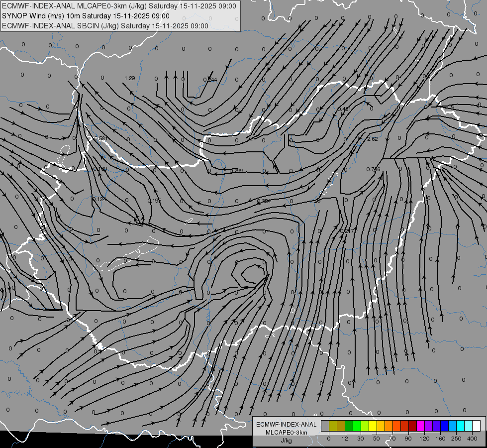Click the MLCAPE0-3km legend caption
The width and height of the screenshot is (487, 448).
pyautogui.click(x=287, y=433)
